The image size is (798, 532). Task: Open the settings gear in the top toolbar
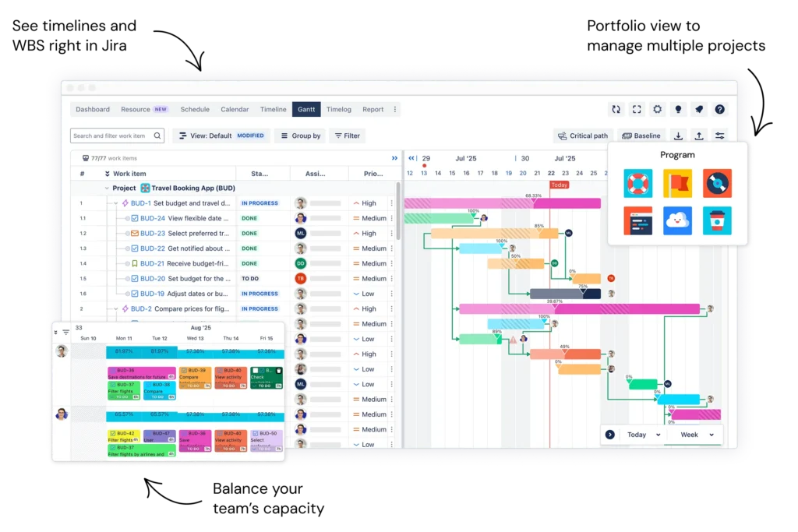(657, 109)
